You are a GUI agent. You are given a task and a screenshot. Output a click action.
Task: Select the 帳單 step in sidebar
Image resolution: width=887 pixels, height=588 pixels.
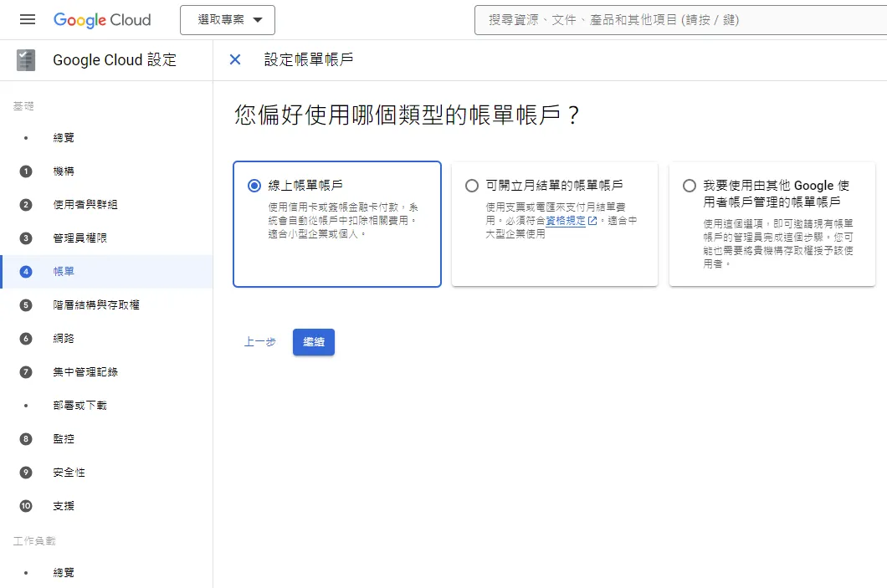[106, 271]
